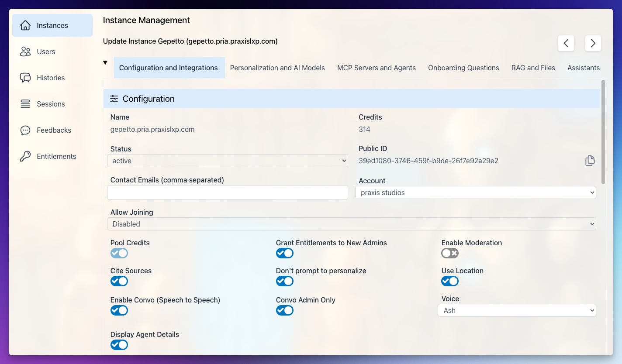This screenshot has height=364, width=622.
Task: Enable the Moderation toggle
Action: pos(450,253)
